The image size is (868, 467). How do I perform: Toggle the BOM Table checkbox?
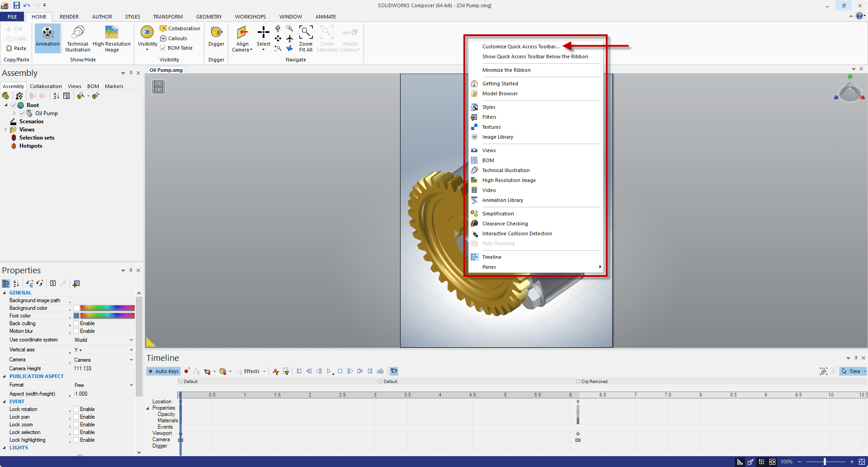tap(163, 48)
